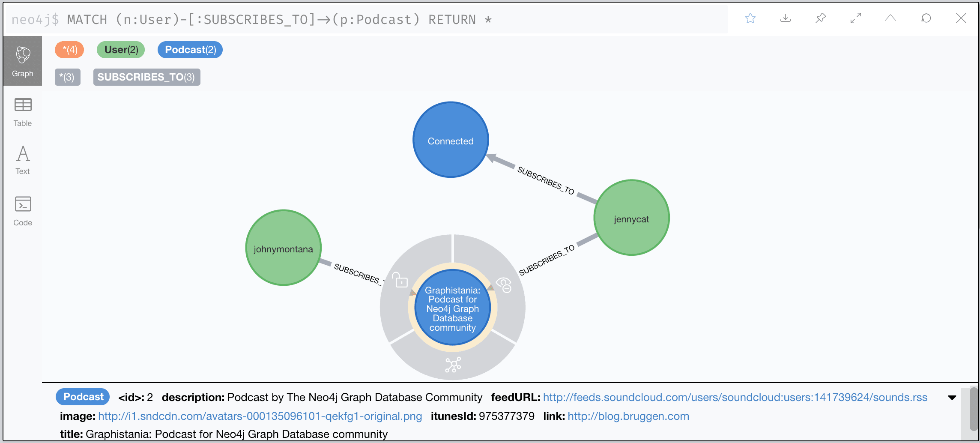Pin the query result frame
Screen dimensions: 980x443
[820, 18]
